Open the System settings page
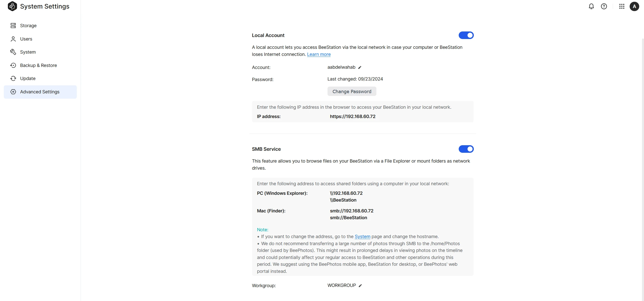This screenshot has height=301, width=644. pos(28,52)
